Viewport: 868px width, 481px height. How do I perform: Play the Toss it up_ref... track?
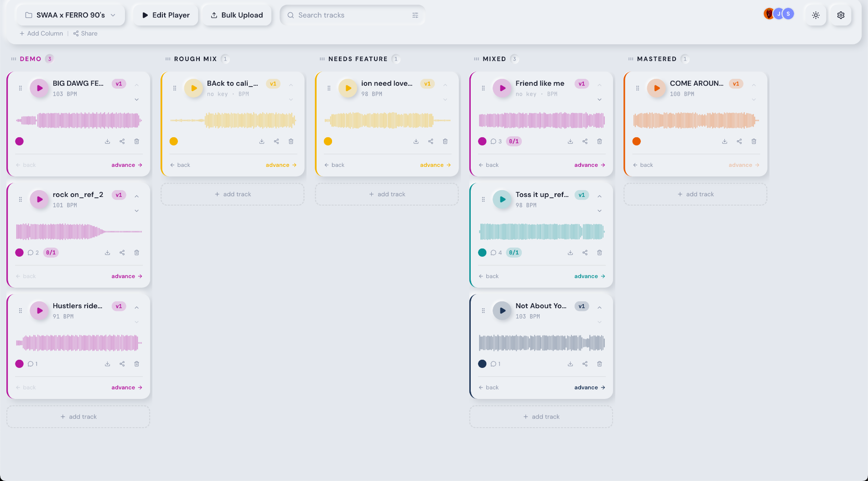(502, 200)
